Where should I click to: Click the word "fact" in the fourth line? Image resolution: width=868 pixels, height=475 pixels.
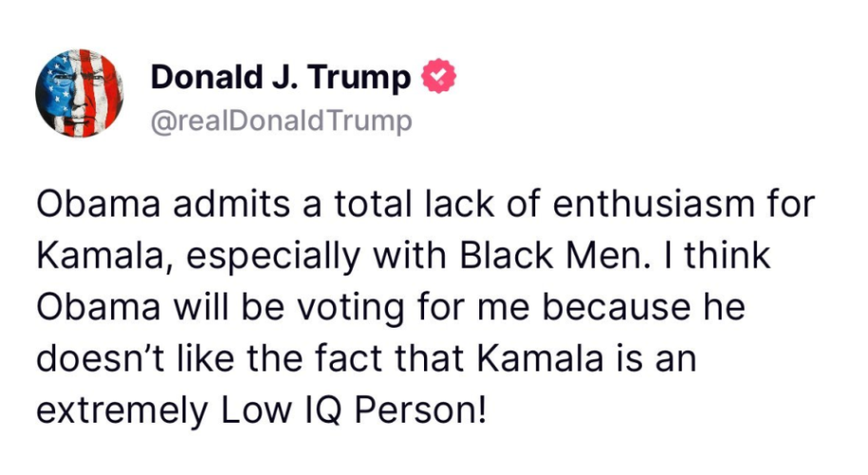click(x=351, y=358)
